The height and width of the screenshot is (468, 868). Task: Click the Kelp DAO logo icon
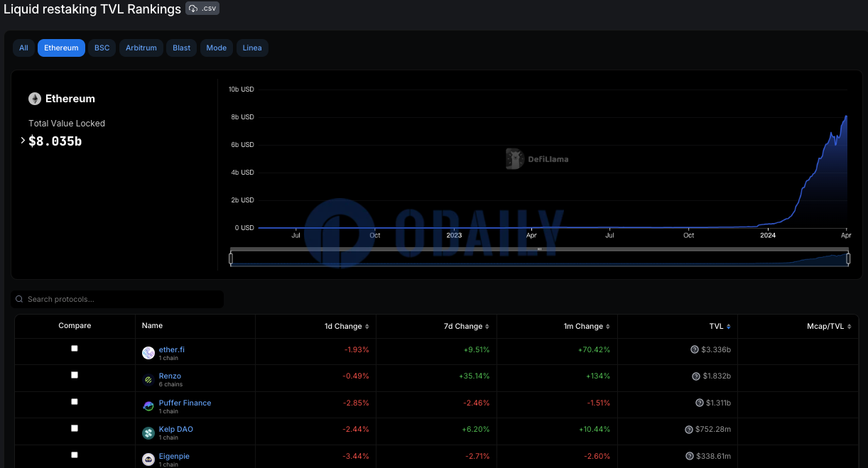click(148, 432)
